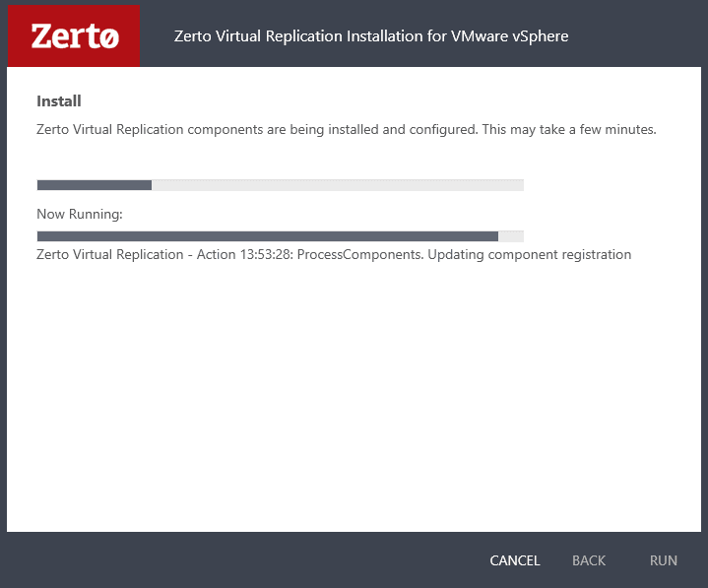Click the overall installation progress bar

coord(280,185)
